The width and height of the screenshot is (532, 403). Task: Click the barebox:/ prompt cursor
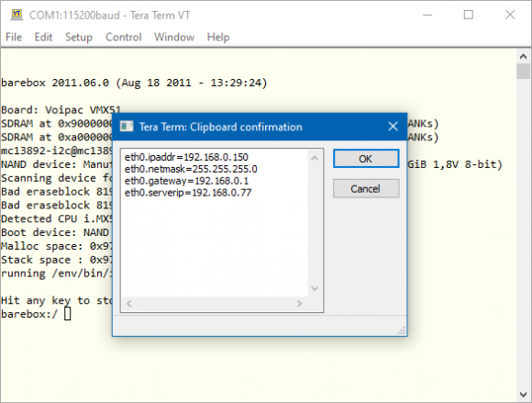[68, 313]
